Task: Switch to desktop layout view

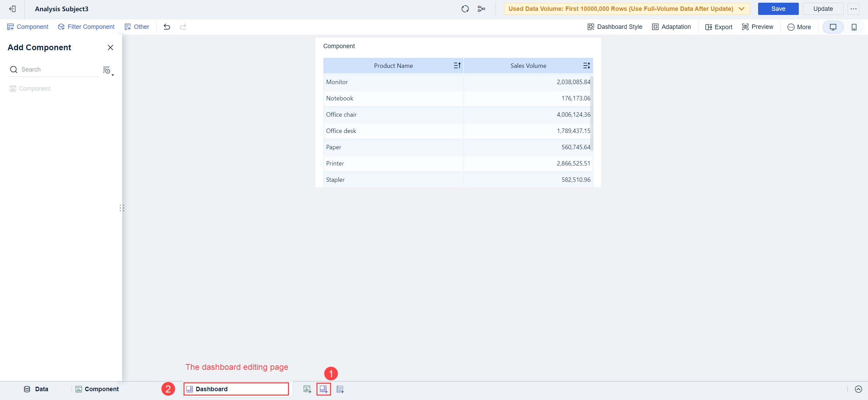Action: click(x=833, y=27)
